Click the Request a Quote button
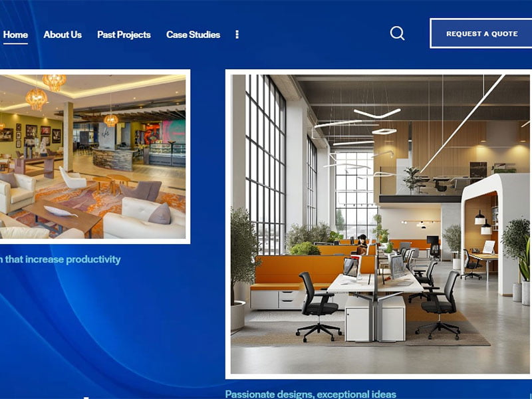The height and width of the screenshot is (399, 532). point(481,34)
